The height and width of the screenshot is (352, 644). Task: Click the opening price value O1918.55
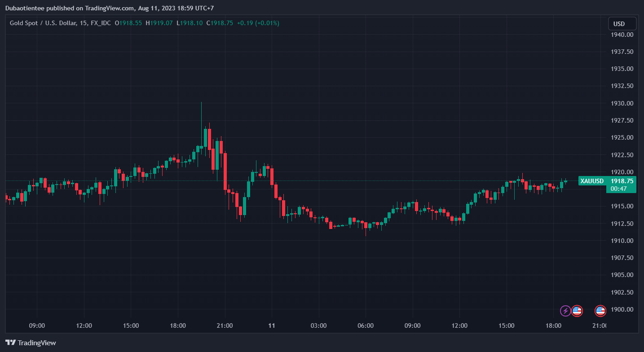click(x=128, y=23)
